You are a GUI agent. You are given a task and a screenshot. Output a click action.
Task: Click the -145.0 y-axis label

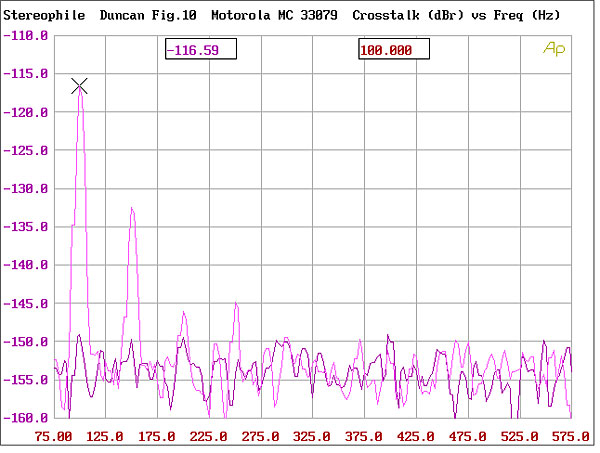(x=26, y=304)
